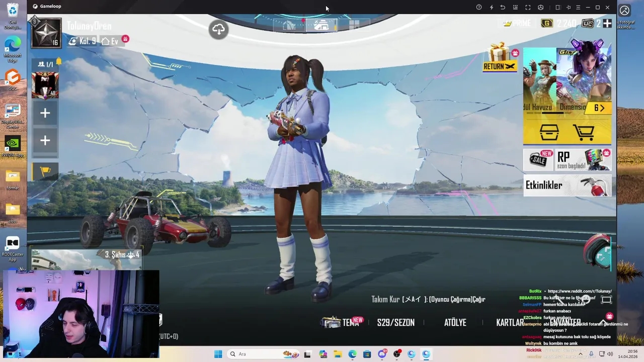The image size is (644, 362).
Task: Toggle the side panel icon in title bar
Action: 557,7
